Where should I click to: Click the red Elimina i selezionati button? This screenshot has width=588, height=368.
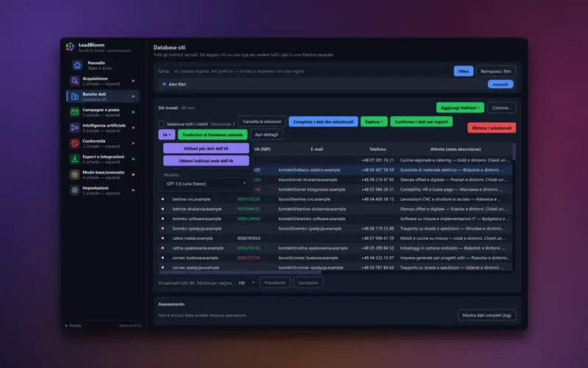coord(492,127)
